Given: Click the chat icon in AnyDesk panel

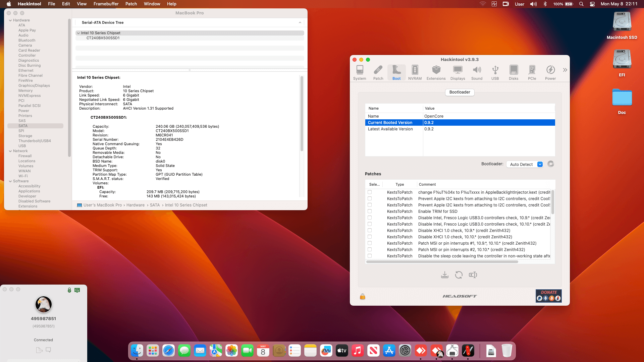Looking at the screenshot, I should 48,350.
